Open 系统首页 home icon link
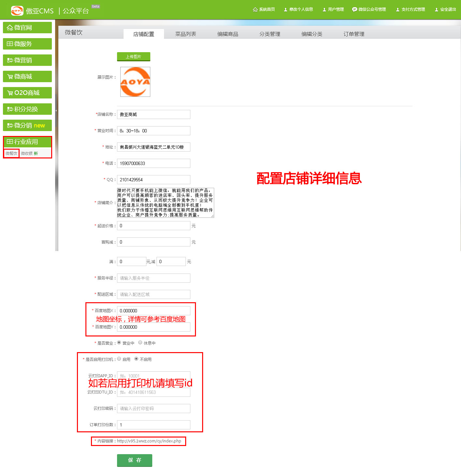461x476 pixels. (x=255, y=9)
